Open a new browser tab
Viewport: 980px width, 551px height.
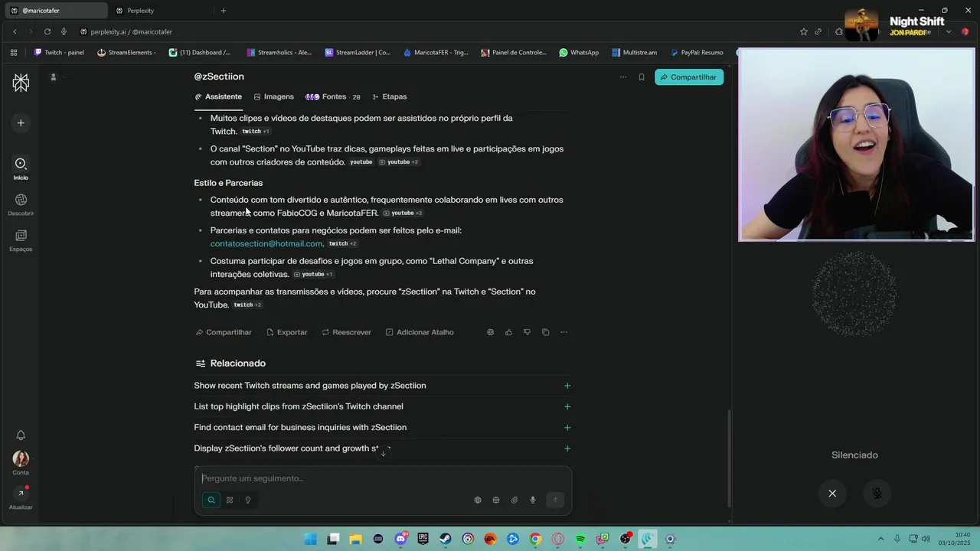[x=224, y=11]
